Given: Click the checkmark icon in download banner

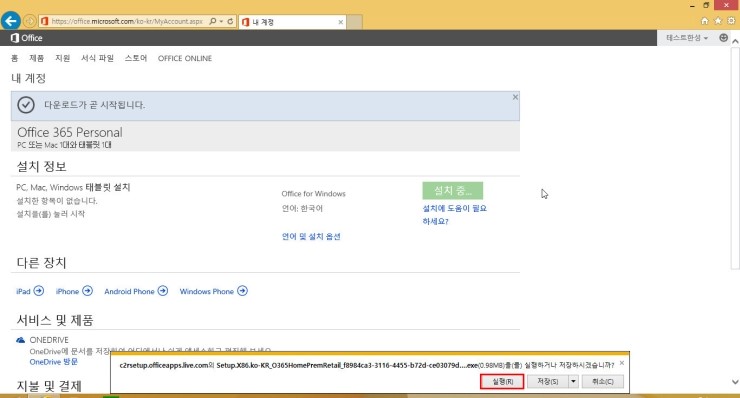Looking at the screenshot, I should pyautogui.click(x=26, y=105).
